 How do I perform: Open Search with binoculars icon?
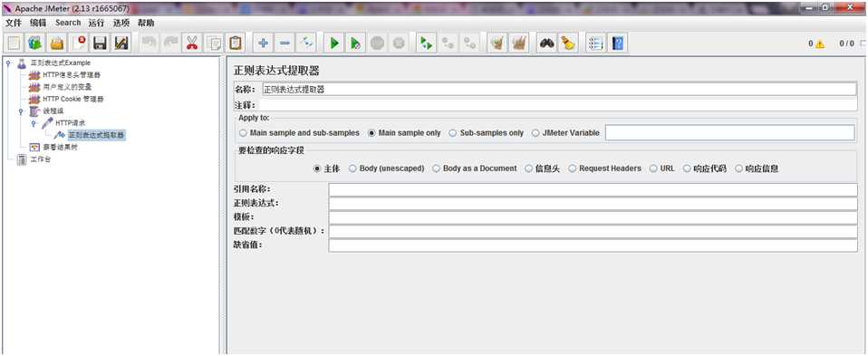(x=547, y=43)
